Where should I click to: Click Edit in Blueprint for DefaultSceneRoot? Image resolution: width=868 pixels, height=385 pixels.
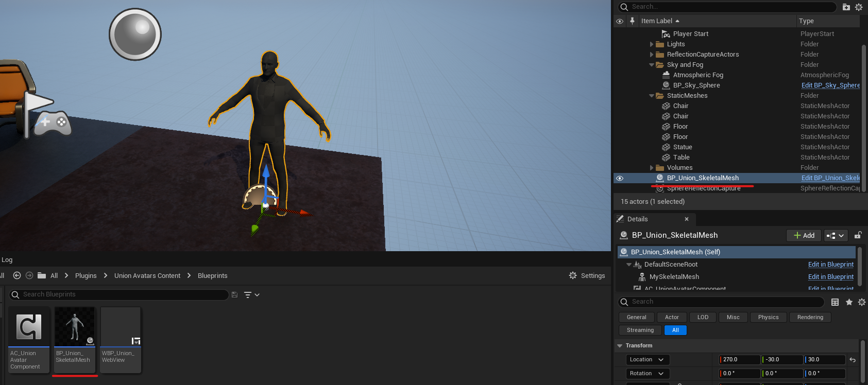pos(830,265)
